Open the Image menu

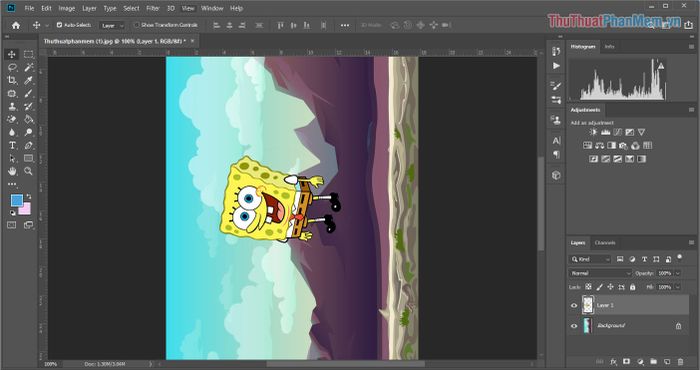point(67,8)
